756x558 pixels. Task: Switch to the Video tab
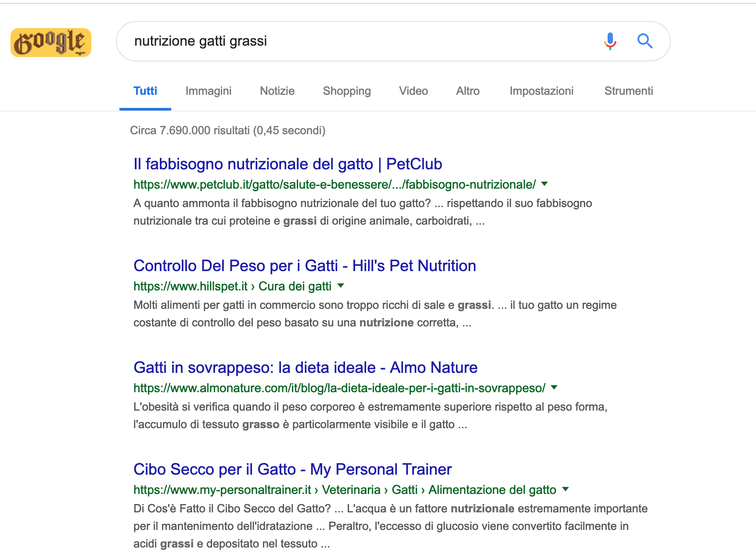413,91
